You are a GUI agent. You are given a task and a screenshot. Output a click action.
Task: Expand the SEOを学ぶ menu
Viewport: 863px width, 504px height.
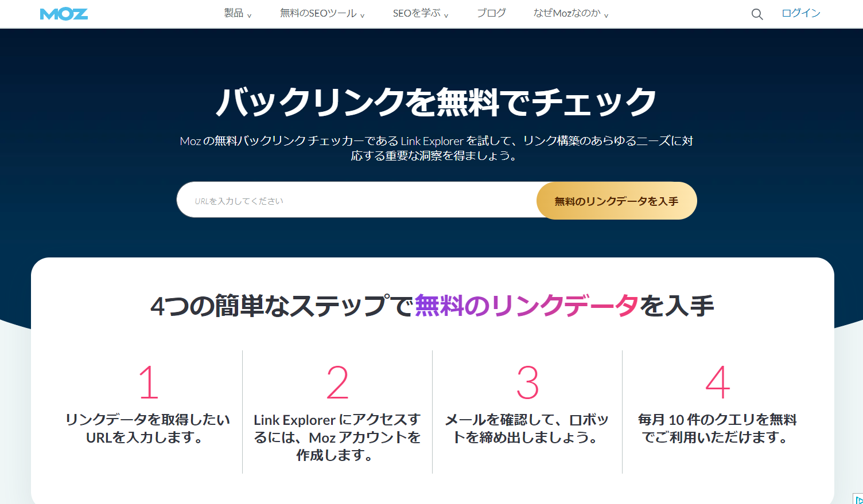point(420,13)
